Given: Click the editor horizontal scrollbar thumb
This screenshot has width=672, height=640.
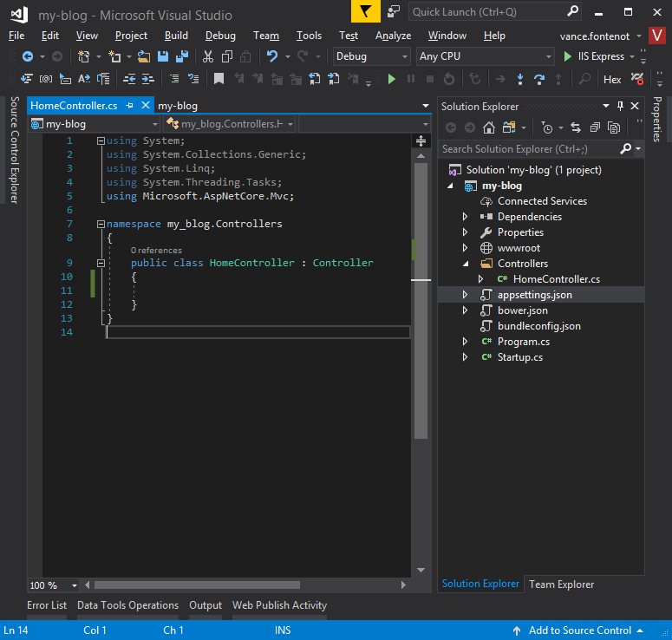Looking at the screenshot, I should [197, 585].
